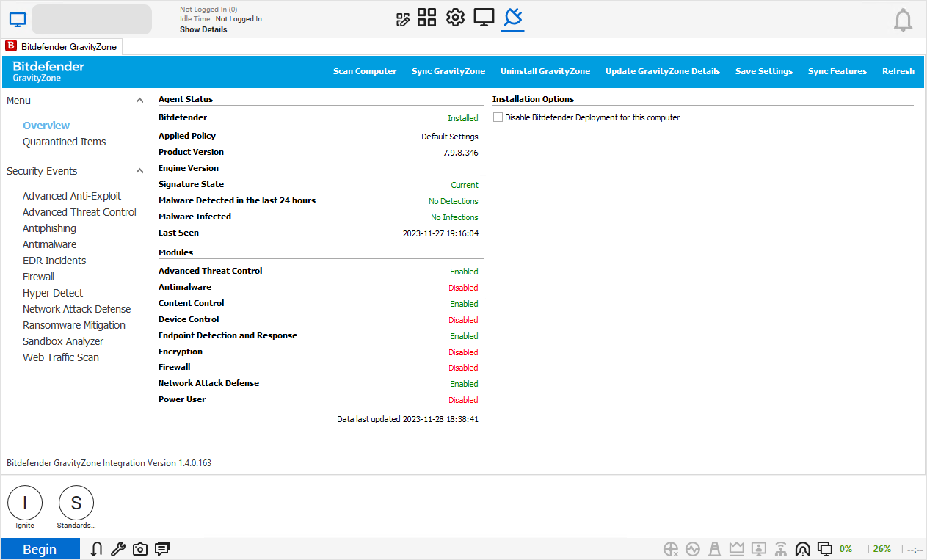Select the monitor icon in the top toolbar

coord(484,18)
